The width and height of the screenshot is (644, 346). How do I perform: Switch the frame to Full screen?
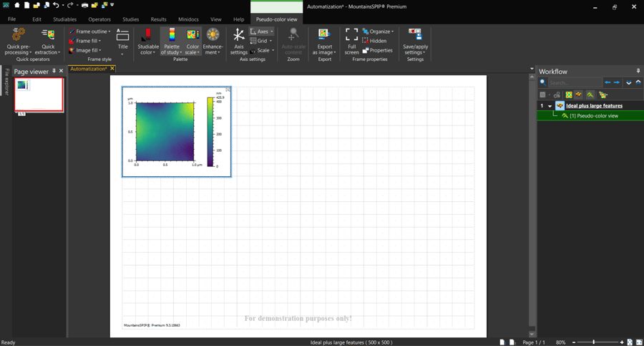351,41
